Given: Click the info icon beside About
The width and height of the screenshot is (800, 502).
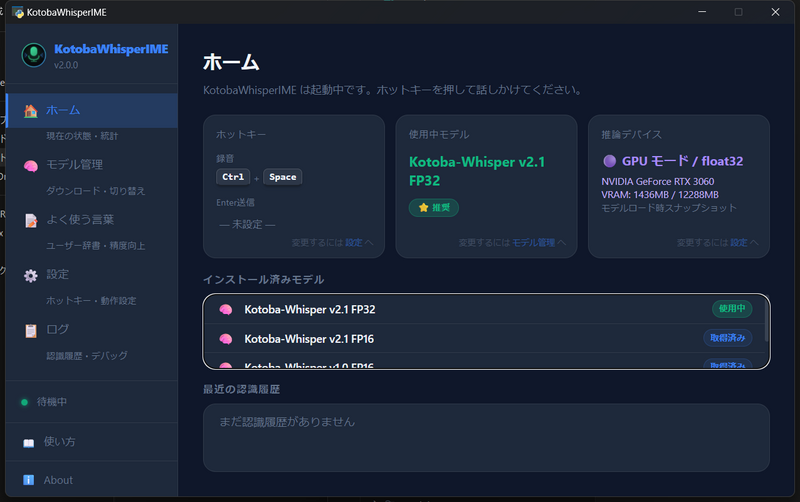Looking at the screenshot, I should click(28, 480).
